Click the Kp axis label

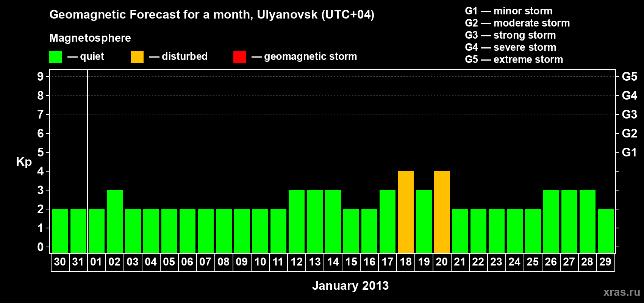24,162
